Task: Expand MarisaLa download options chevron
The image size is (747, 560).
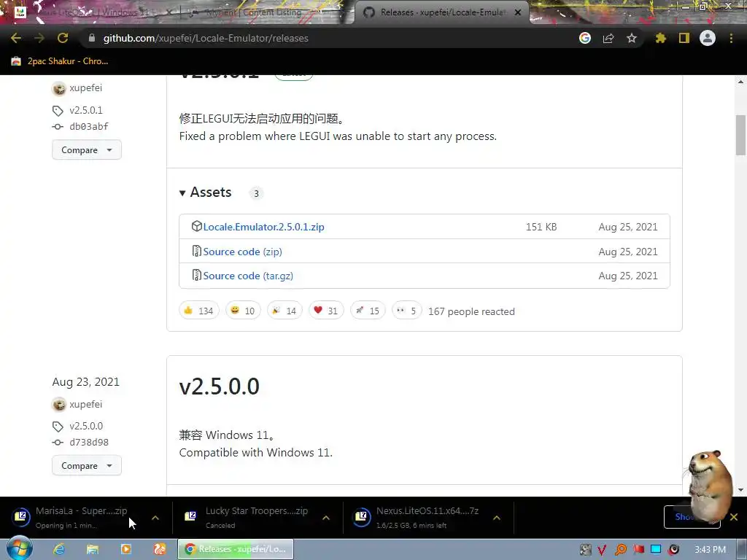Action: coord(155,518)
